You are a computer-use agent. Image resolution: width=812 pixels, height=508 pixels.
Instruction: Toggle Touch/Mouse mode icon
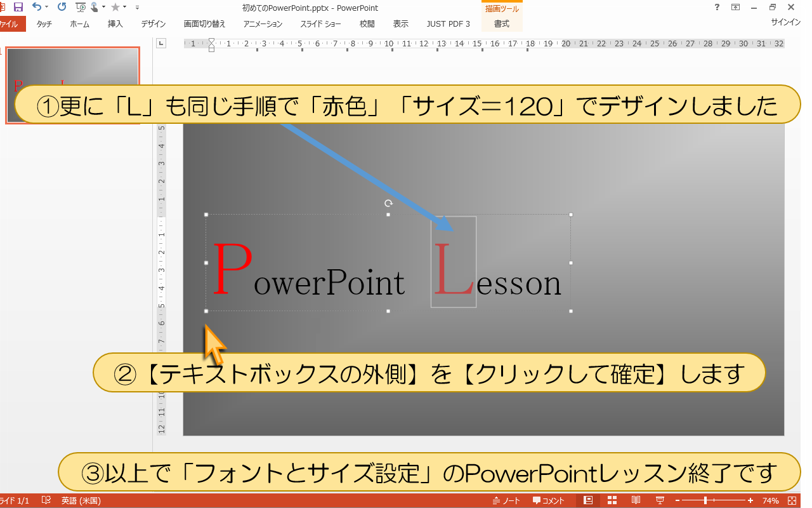click(94, 8)
